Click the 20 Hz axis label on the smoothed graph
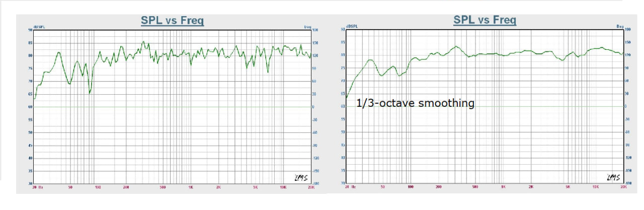Viewport: 644px width, 210px height. point(350,186)
